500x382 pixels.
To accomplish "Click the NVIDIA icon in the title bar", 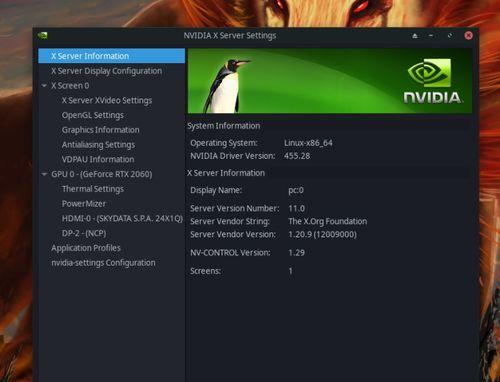I will tap(43, 35).
